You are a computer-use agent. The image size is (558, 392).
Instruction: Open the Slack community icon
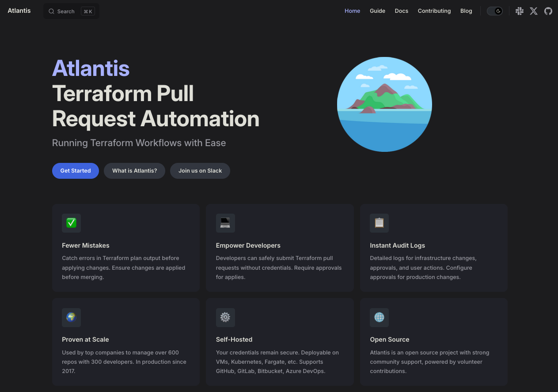coord(520,11)
